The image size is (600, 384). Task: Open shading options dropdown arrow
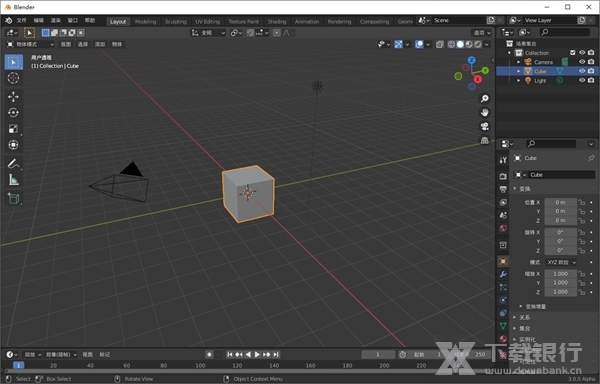point(487,44)
